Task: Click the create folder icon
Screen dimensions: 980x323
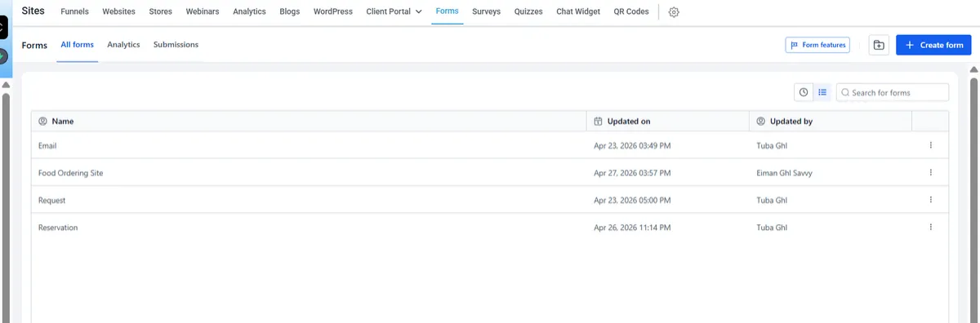Action: [x=879, y=45]
